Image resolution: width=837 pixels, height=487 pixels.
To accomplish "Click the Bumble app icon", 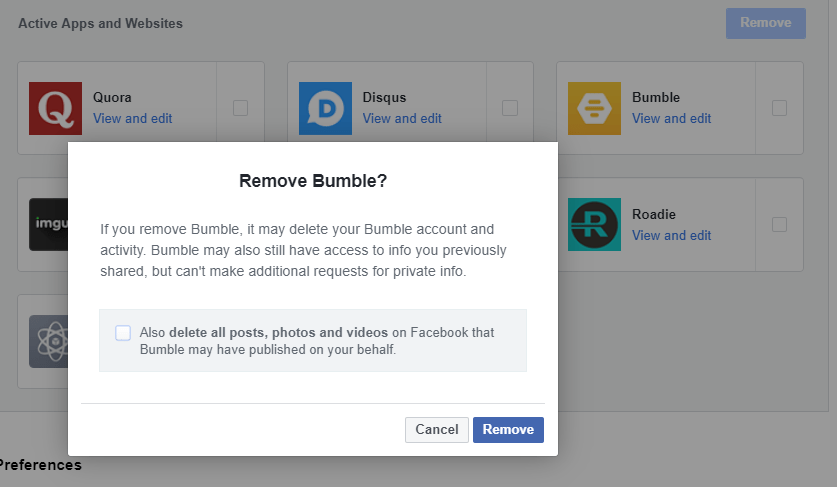I will point(594,108).
